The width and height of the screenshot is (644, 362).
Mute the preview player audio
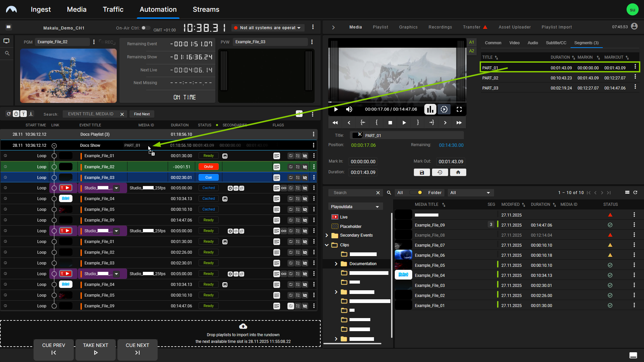click(x=349, y=109)
